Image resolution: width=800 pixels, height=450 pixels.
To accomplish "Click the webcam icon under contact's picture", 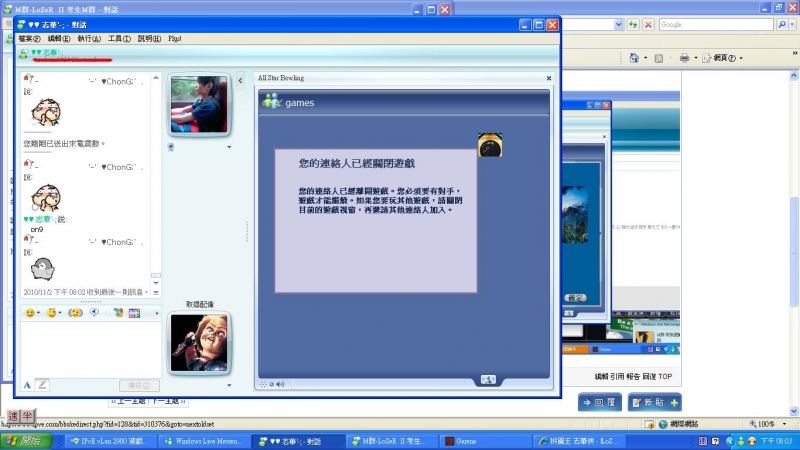I will click(x=171, y=147).
